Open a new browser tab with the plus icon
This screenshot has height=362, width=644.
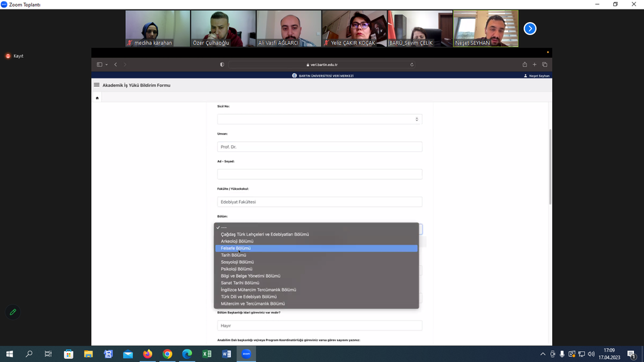535,65
